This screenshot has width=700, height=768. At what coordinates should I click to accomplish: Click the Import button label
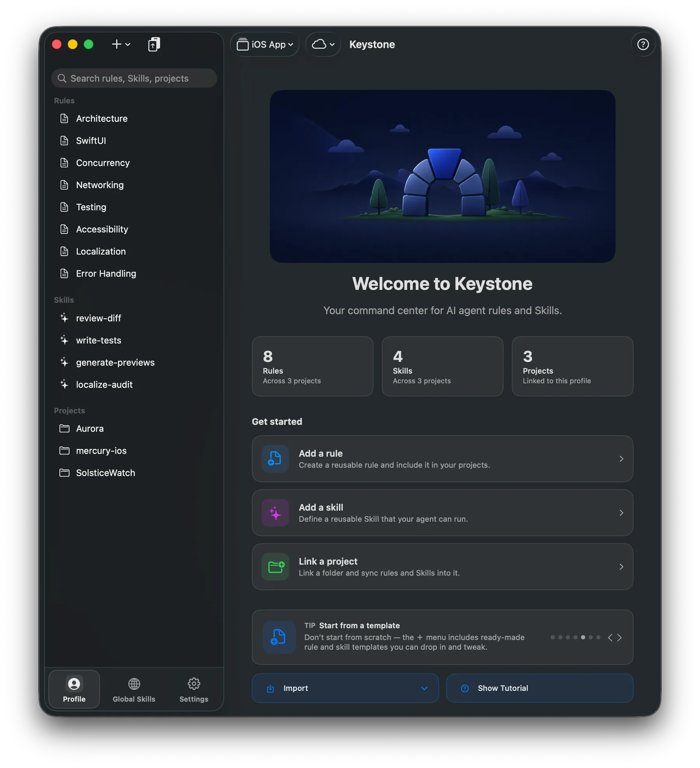296,688
